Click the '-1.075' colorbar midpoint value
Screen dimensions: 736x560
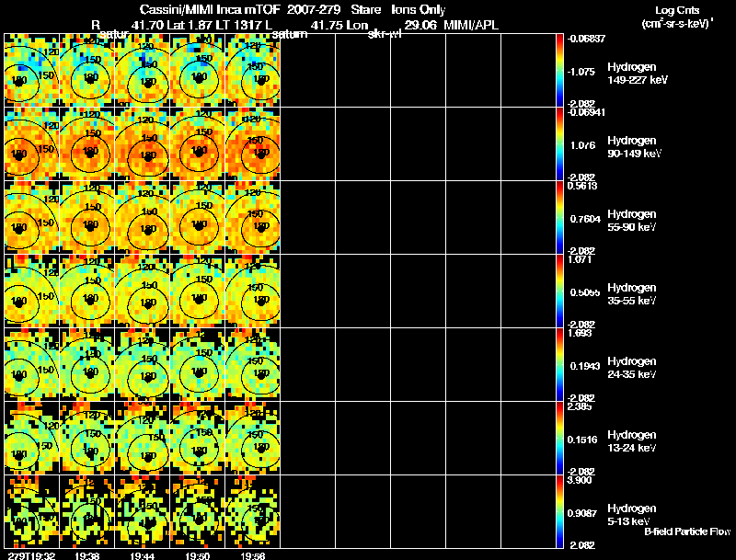pos(581,72)
